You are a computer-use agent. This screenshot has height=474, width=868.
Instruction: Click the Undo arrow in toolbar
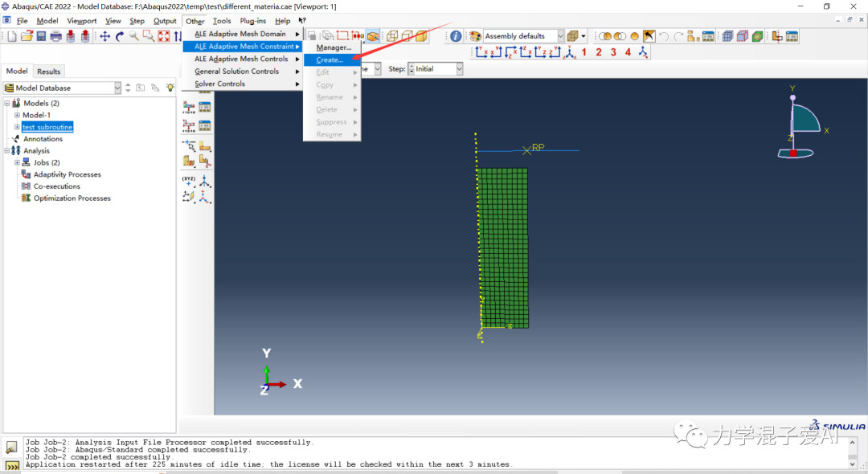(664, 36)
